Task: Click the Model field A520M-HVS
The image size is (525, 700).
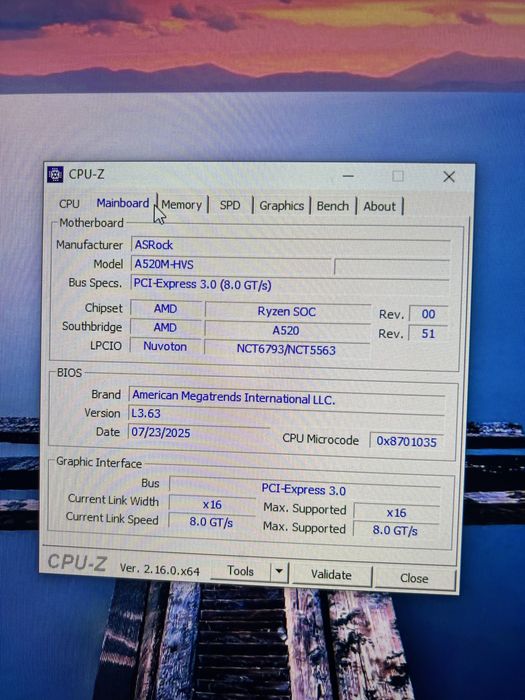Action: coord(231,264)
